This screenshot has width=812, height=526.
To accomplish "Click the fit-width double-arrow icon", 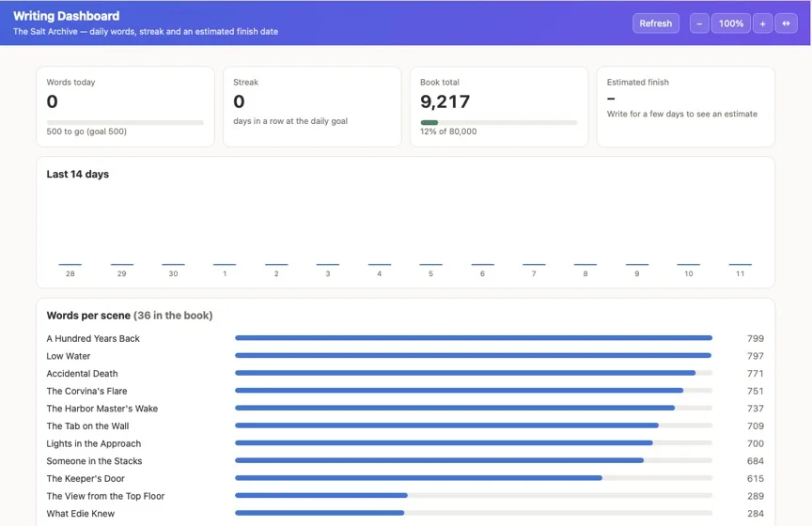I will pos(786,23).
